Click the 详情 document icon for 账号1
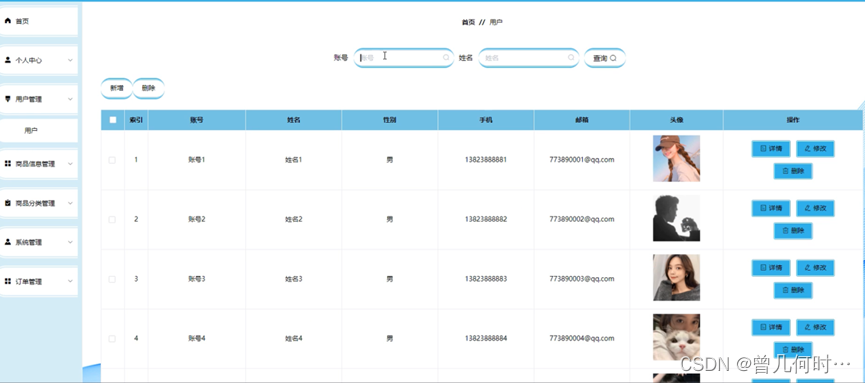The image size is (865, 383). click(763, 148)
